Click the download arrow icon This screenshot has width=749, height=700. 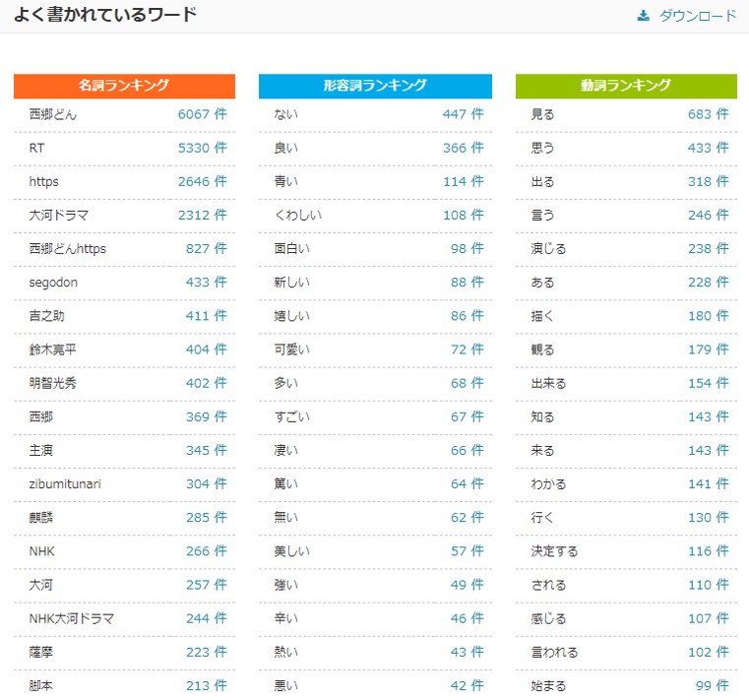(644, 16)
